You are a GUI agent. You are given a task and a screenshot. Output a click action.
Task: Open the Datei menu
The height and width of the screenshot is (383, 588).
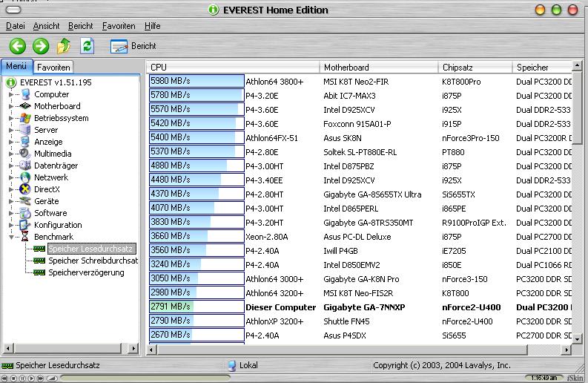tap(16, 26)
